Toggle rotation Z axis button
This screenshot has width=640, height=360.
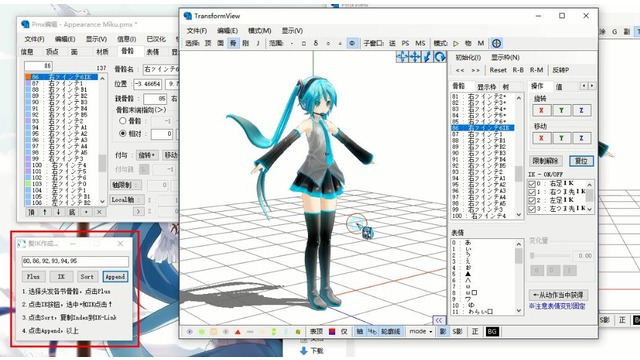582,110
